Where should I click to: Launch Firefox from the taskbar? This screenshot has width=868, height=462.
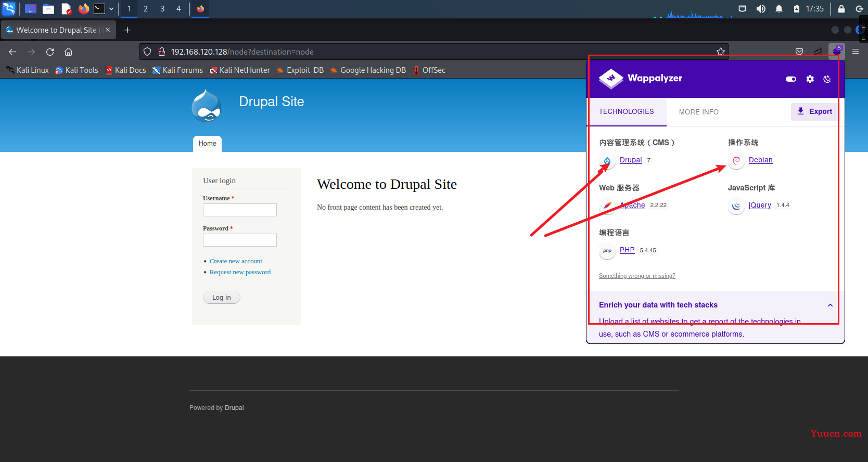click(83, 9)
